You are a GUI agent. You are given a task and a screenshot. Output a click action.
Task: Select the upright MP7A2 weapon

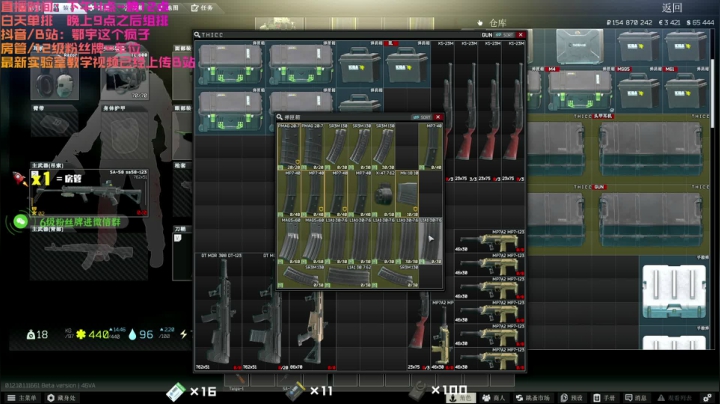(442, 335)
